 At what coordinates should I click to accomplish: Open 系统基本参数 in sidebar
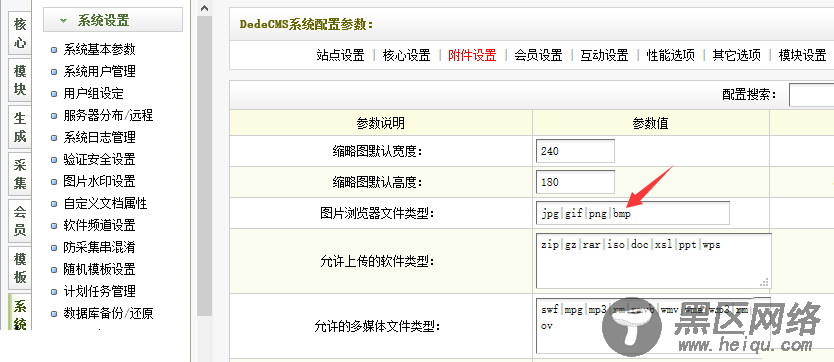pos(99,49)
